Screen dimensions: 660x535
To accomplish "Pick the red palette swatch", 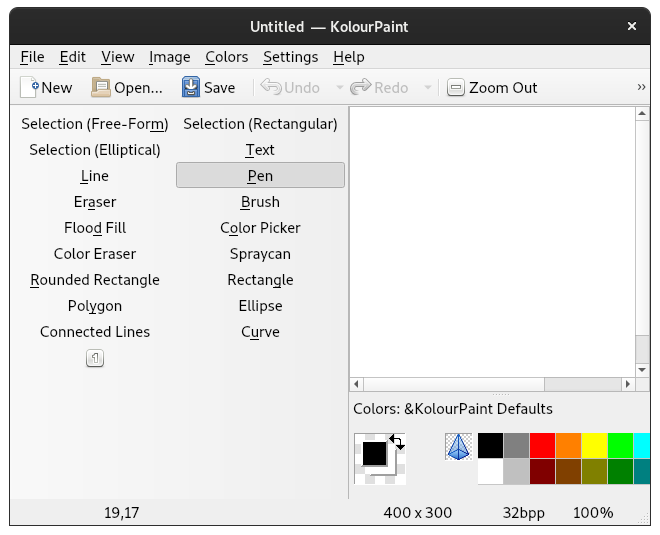I will (x=543, y=445).
